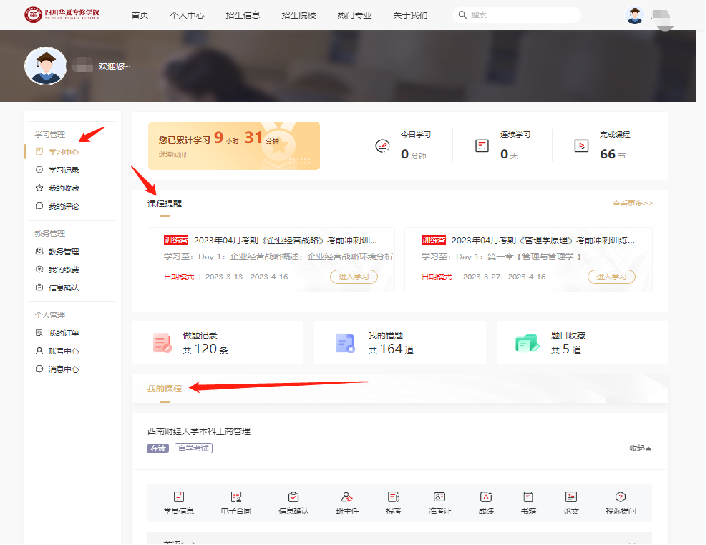The image size is (706, 545).
Task: Open 学习记录 in the sidebar
Action: pos(63,170)
